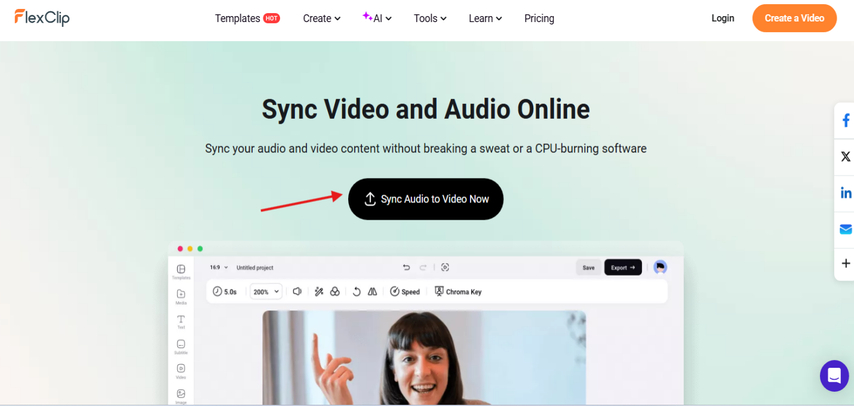This screenshot has width=854, height=406.
Task: Share the page on X
Action: pos(846,157)
